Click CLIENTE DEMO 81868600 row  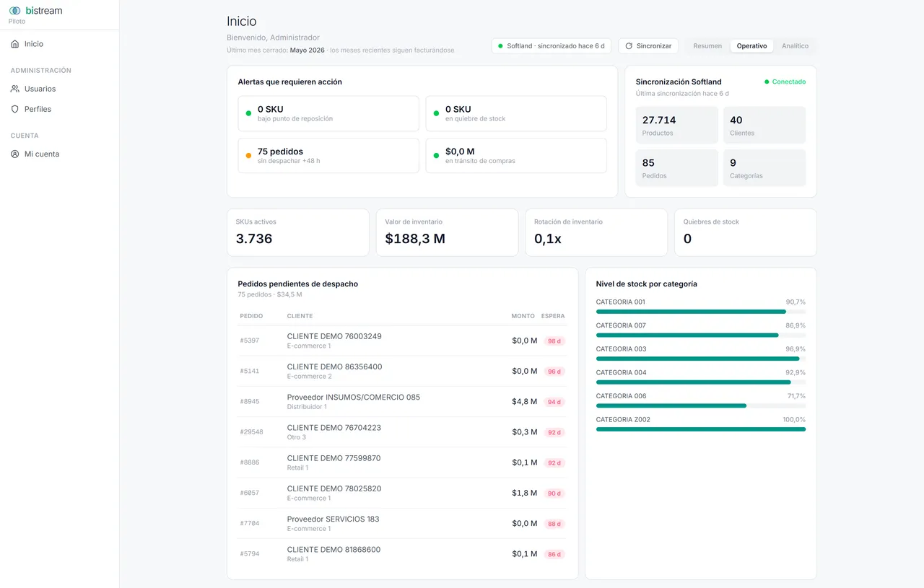point(403,554)
